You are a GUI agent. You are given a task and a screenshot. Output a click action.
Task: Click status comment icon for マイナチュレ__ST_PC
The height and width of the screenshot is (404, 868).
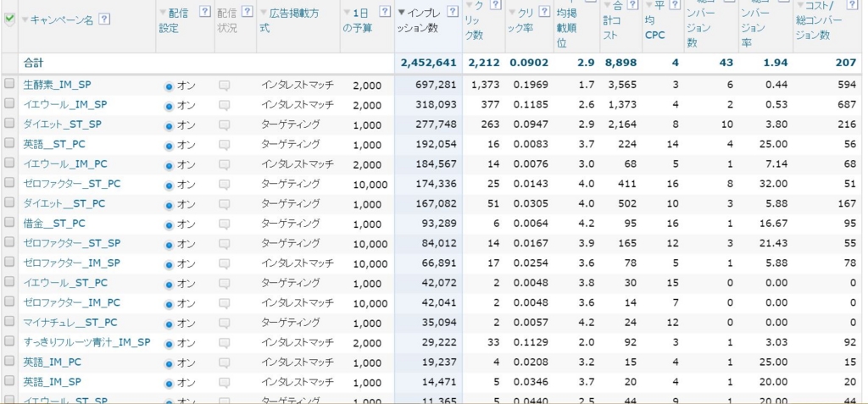click(224, 324)
